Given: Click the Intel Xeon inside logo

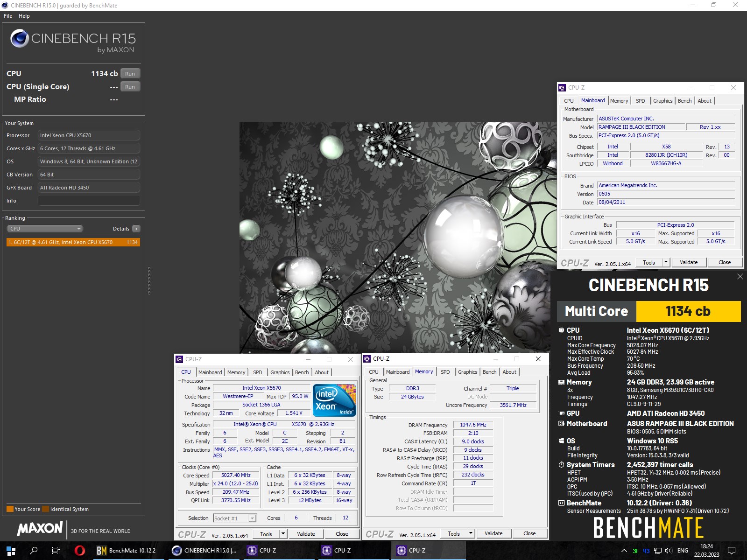Looking at the screenshot, I should [x=334, y=400].
